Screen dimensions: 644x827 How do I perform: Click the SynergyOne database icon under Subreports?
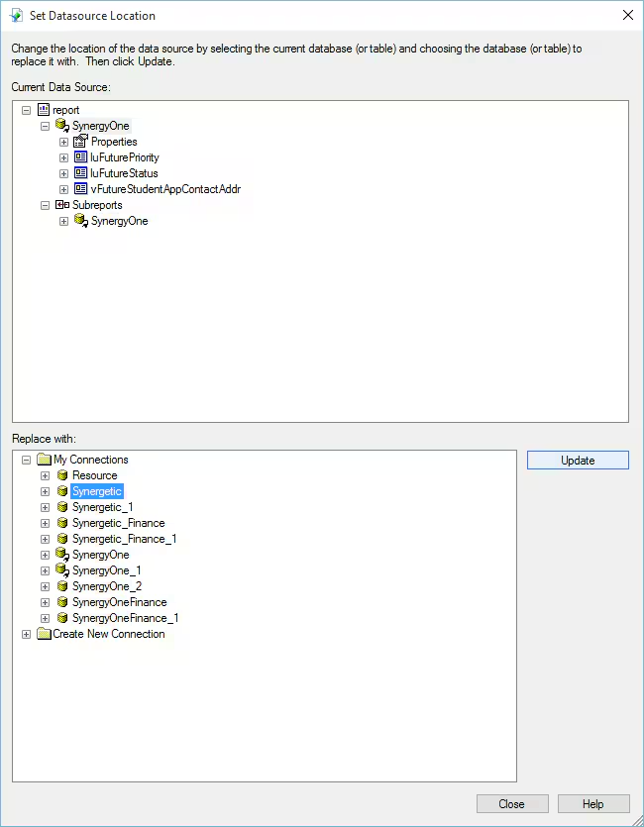tap(81, 221)
